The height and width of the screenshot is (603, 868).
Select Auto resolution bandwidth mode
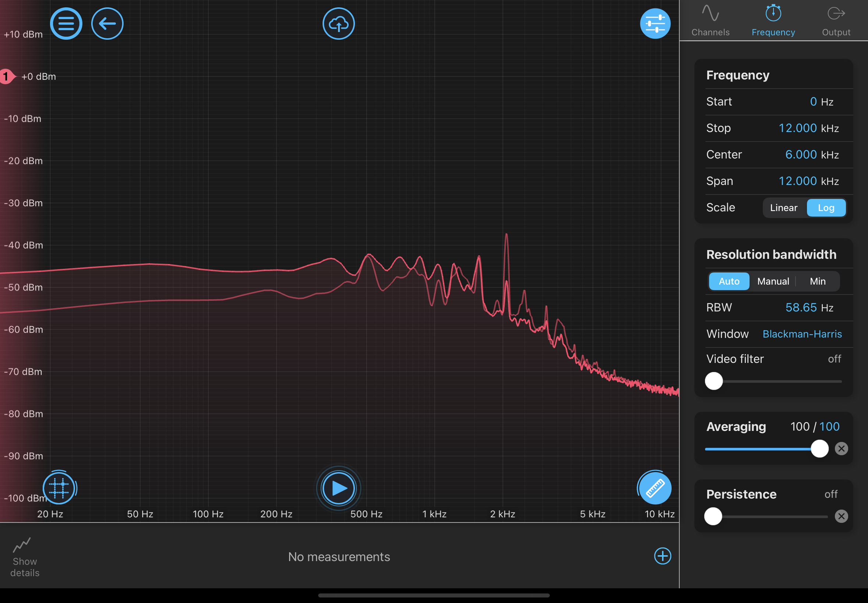pos(729,282)
